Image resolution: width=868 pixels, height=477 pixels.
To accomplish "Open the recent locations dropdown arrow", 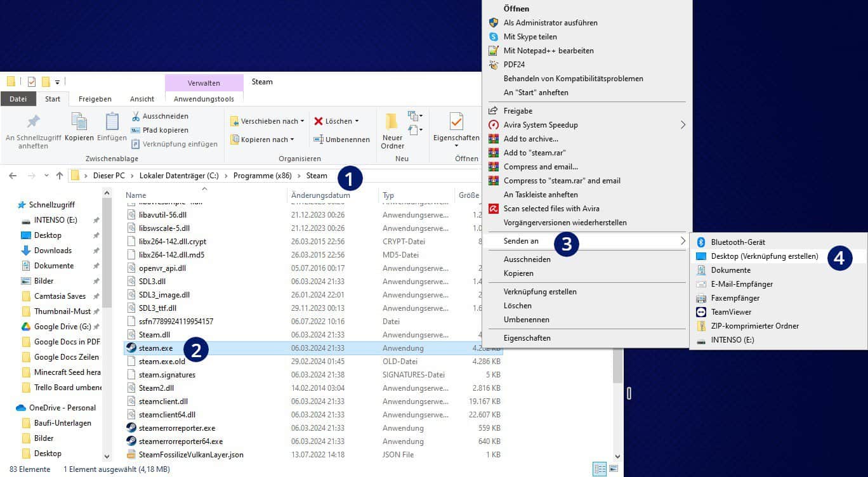I will (46, 176).
